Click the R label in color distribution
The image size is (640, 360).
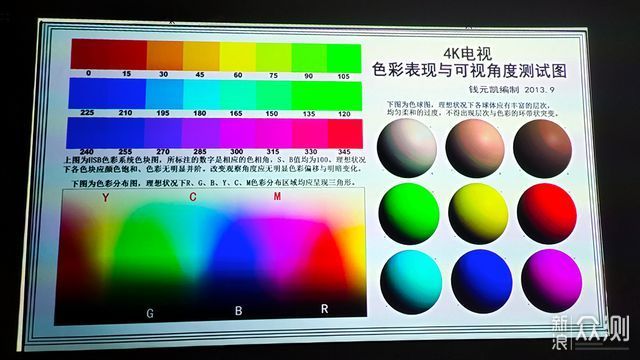point(324,309)
